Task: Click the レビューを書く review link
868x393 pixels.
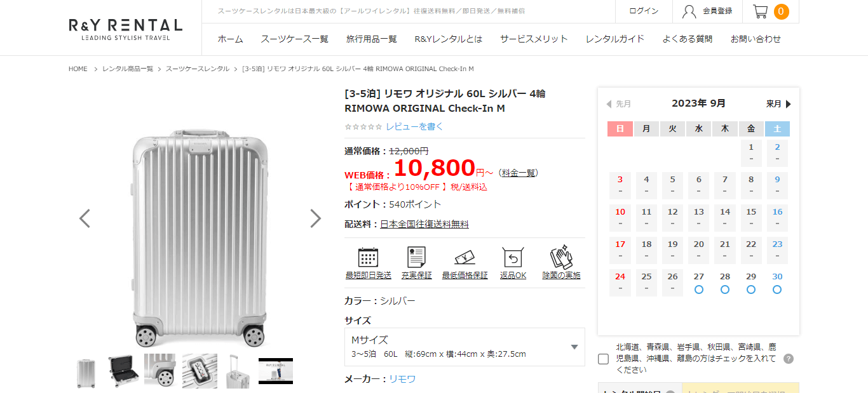Action: point(414,126)
